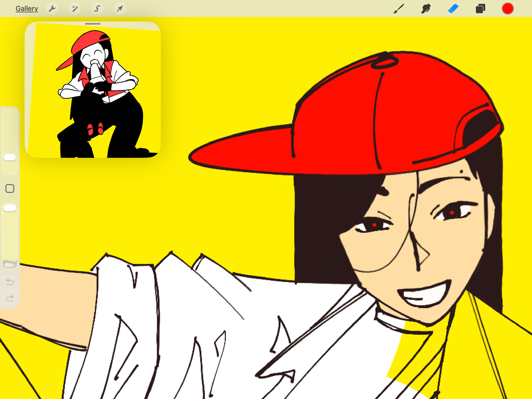Select the Eraser tool

pyautogui.click(x=453, y=9)
